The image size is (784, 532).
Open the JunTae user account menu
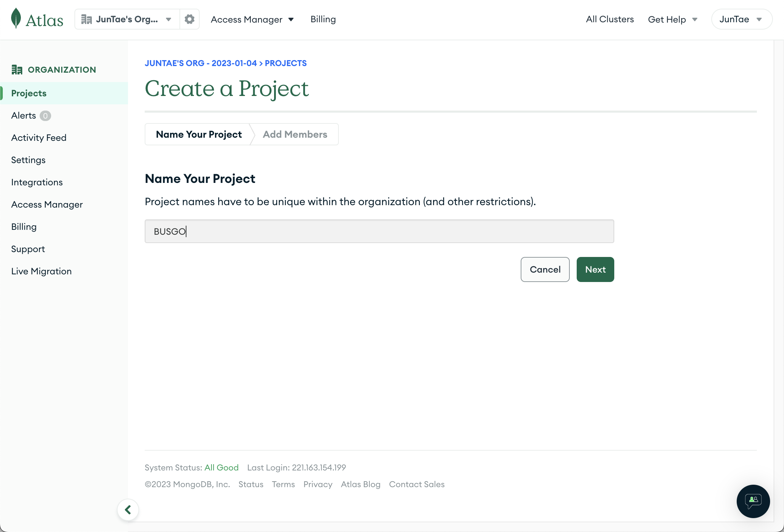(741, 19)
